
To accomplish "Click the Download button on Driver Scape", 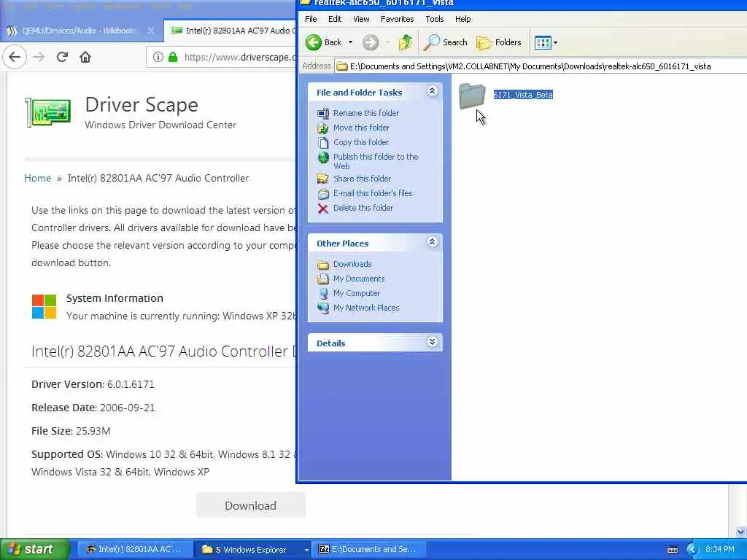I will coord(251,505).
